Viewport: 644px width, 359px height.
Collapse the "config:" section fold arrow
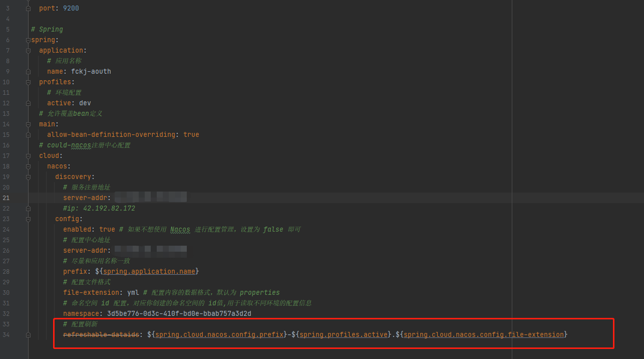[28, 219]
